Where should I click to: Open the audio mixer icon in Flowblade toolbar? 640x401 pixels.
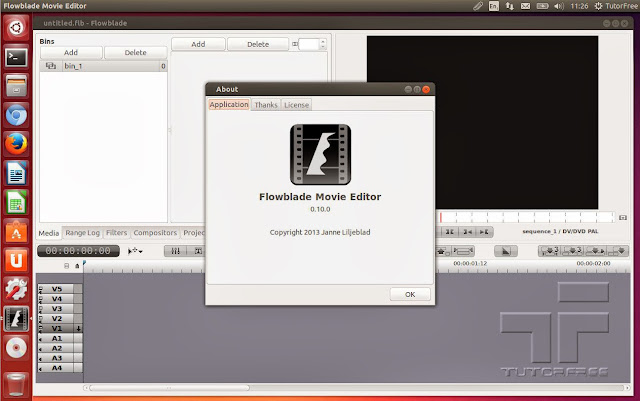click(x=176, y=251)
